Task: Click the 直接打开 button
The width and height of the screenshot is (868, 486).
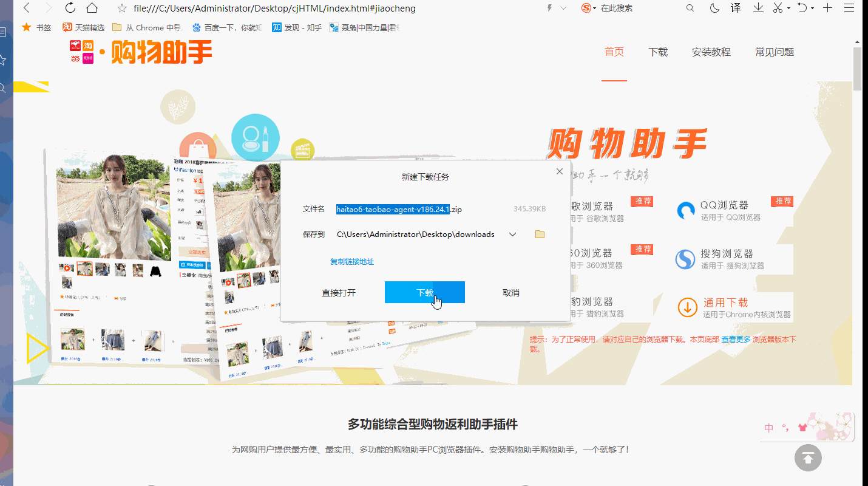Action: click(339, 293)
